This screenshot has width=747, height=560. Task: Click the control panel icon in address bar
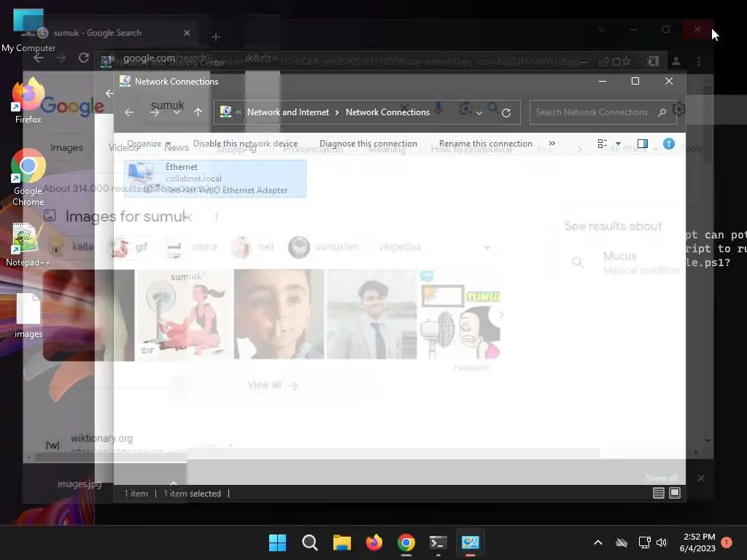[x=225, y=112]
